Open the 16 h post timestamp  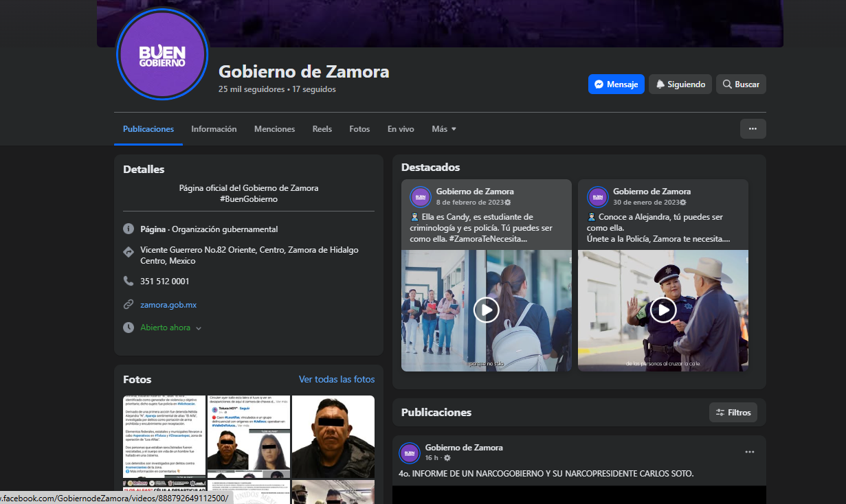(x=432, y=458)
